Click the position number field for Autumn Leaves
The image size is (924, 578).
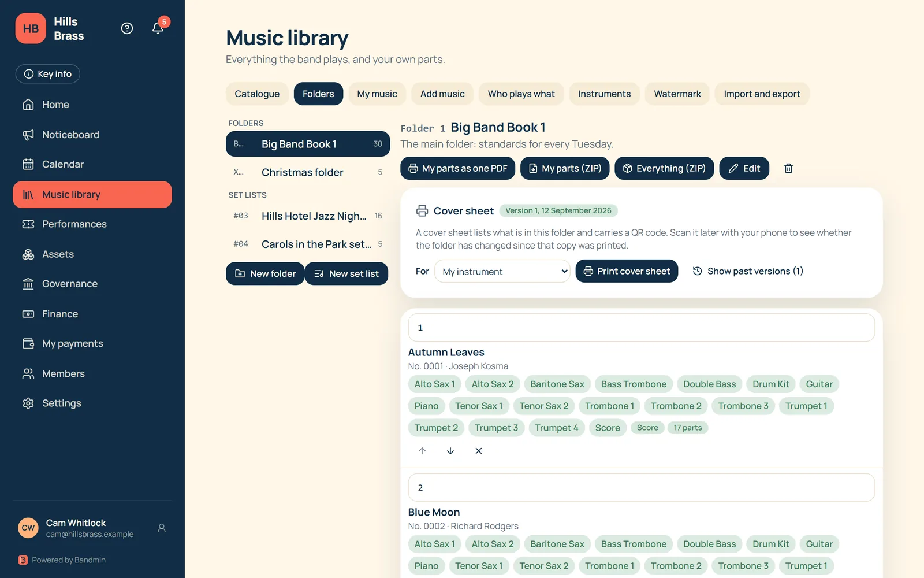[642, 328]
